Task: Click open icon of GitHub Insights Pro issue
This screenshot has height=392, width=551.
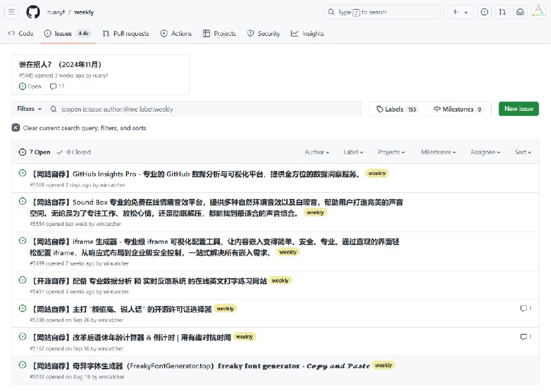Action: click(x=23, y=173)
